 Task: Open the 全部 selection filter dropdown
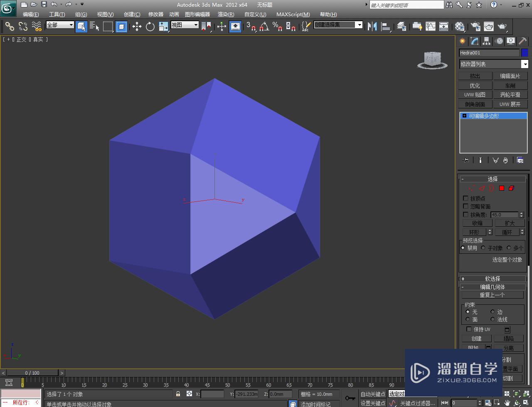60,25
